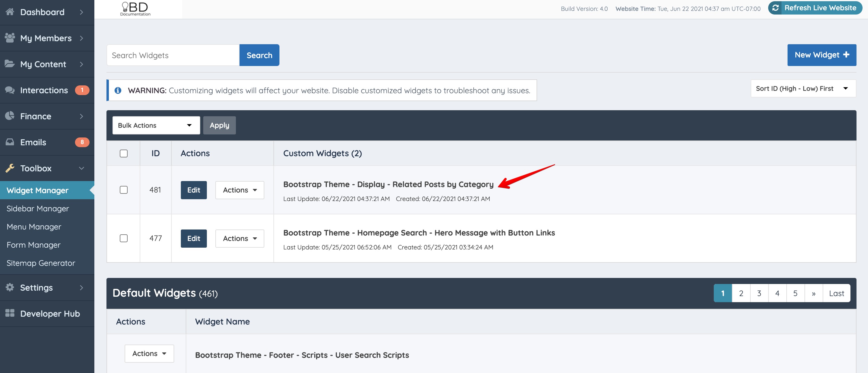Check the select-all checkbox in table header
Viewport: 868px width, 373px height.
(124, 153)
